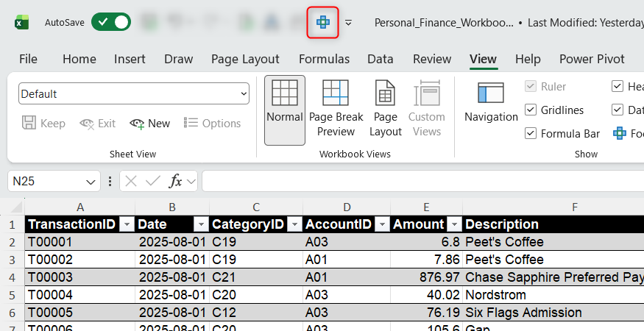Viewport: 644px width, 331px height.
Task: Click the Focus Cell icon in Quick Access Toolbar
Action: [323, 22]
